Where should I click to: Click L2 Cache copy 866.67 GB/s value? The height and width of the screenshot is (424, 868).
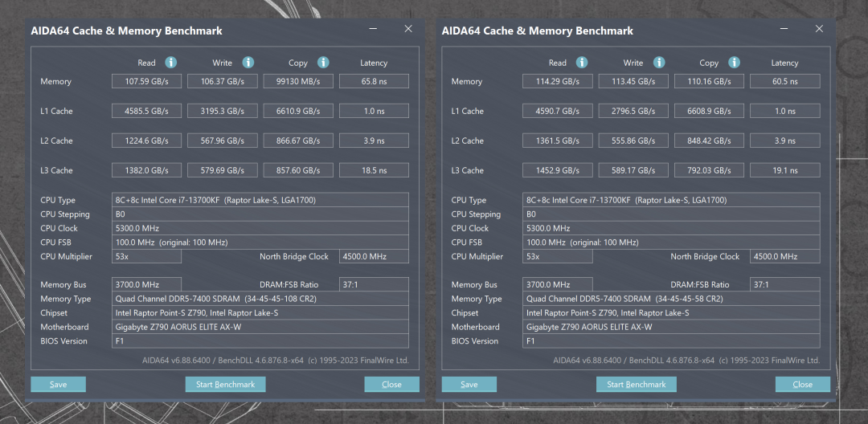[298, 141]
